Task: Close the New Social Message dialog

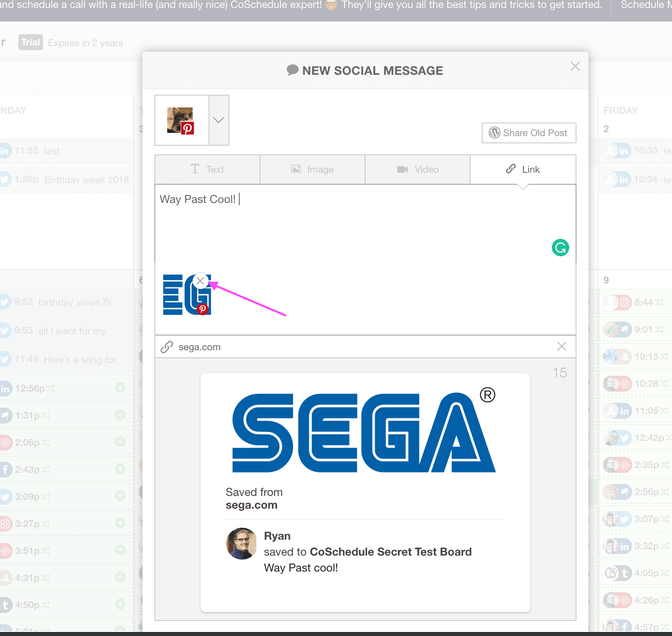Action: coord(575,66)
